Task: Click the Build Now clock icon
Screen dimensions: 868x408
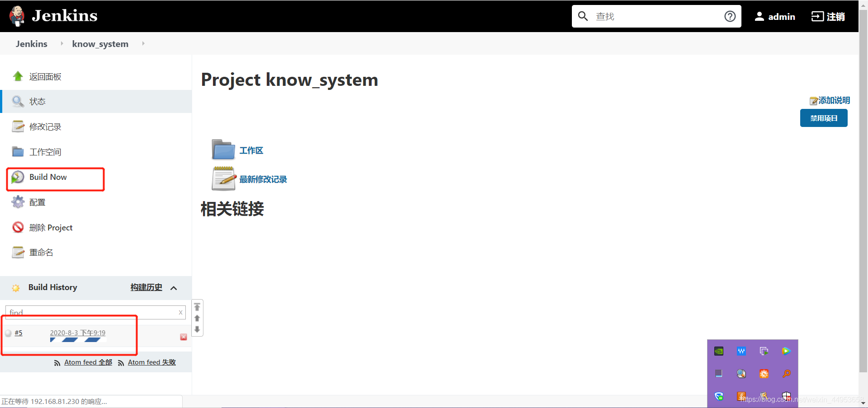Action: pyautogui.click(x=18, y=177)
